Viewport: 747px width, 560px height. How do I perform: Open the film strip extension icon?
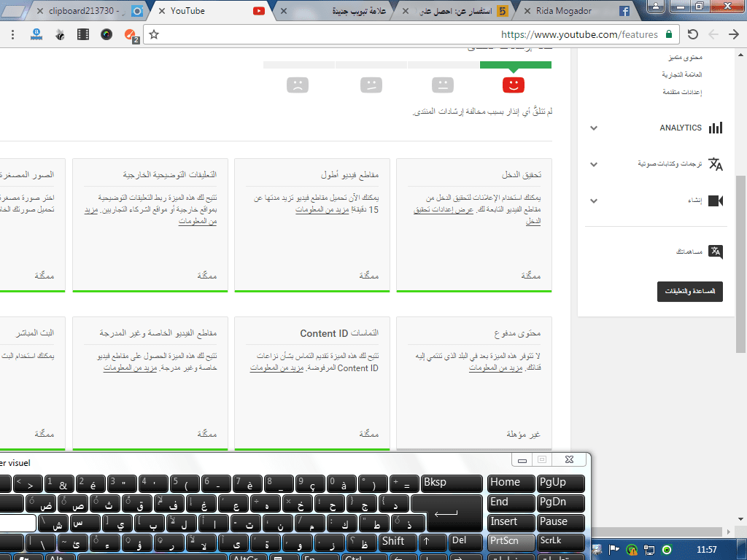pyautogui.click(x=82, y=34)
